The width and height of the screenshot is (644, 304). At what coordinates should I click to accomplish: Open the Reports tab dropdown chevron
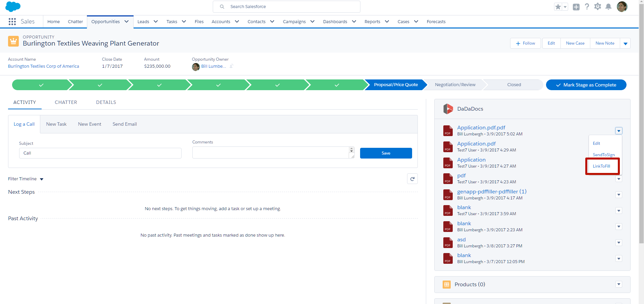coord(387,21)
